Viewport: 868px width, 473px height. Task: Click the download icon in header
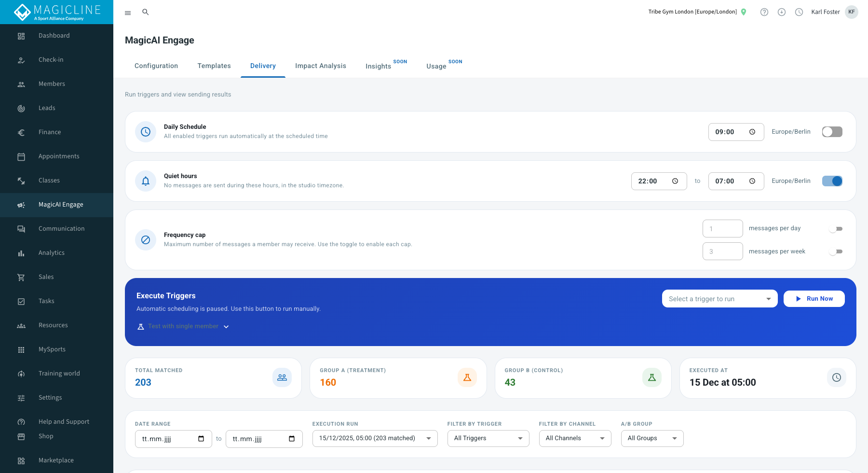click(782, 12)
